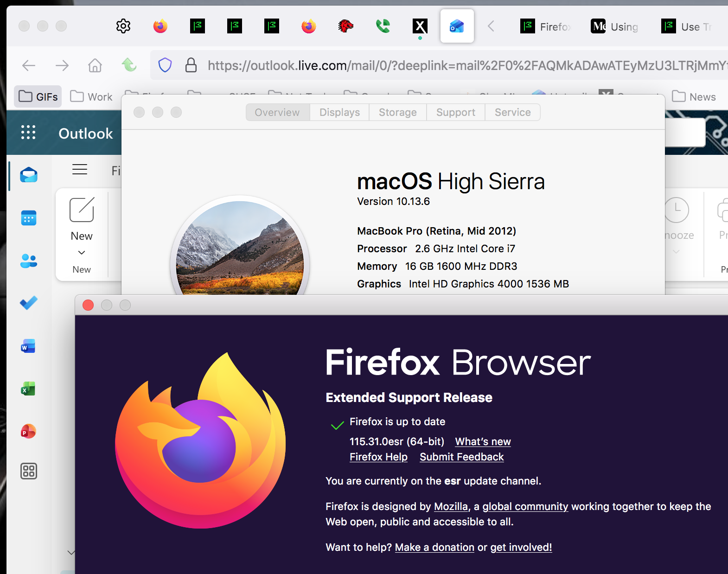Open the pinned Settings gear tab
This screenshot has height=574, width=728.
pos(123,26)
